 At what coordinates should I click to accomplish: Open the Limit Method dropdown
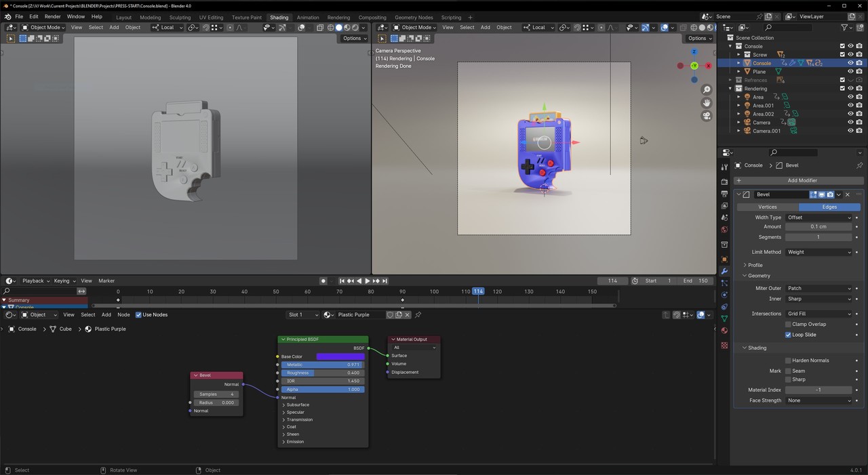click(x=818, y=252)
